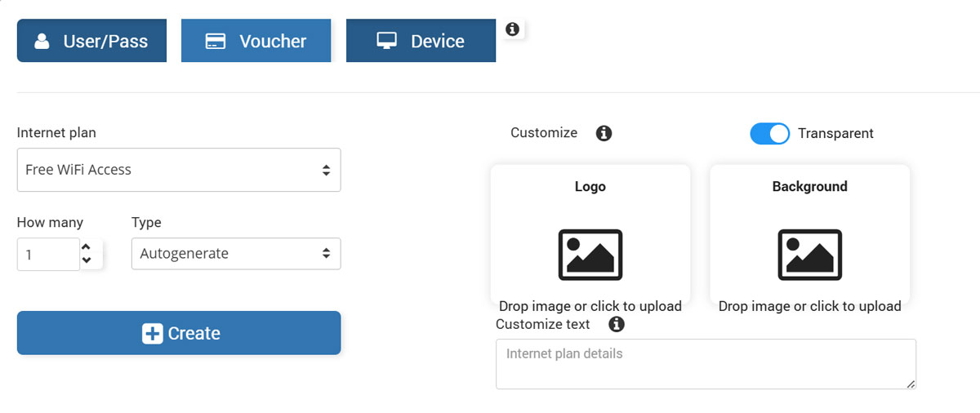Click the info icon next to Customize
Image resolution: width=980 pixels, height=413 pixels.
pyautogui.click(x=604, y=133)
